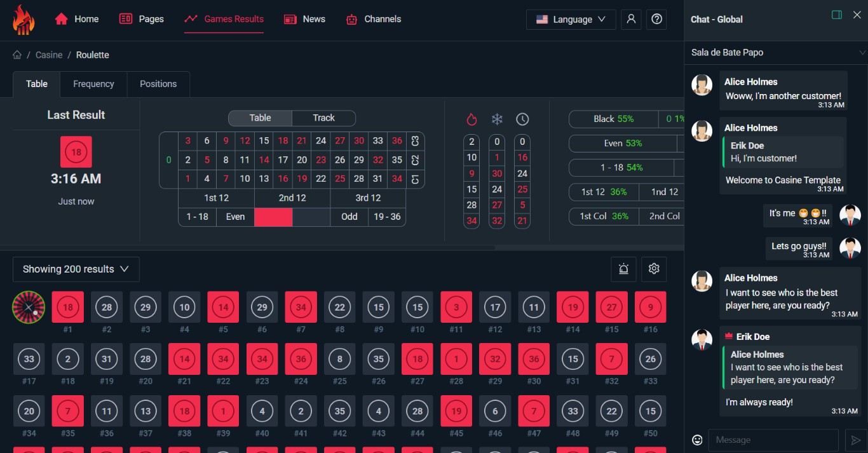868x453 pixels.
Task: Open Games Results in the navbar
Action: point(224,19)
